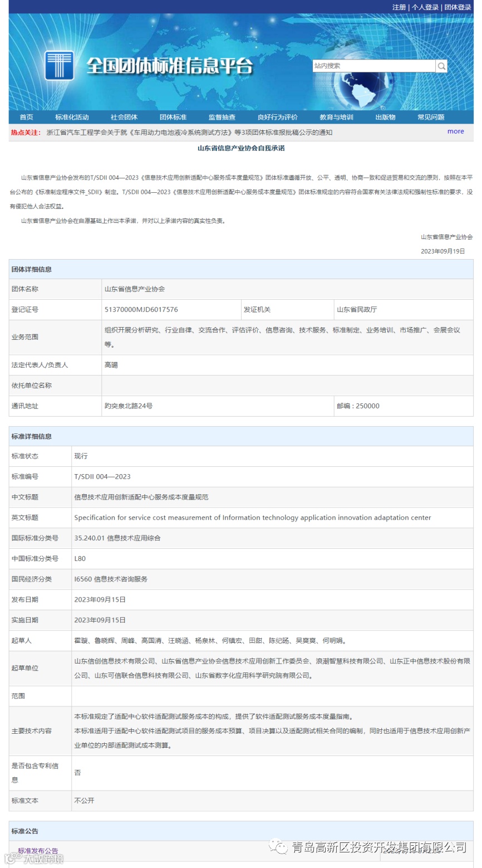Click the English title Specification for service cost

point(253,518)
